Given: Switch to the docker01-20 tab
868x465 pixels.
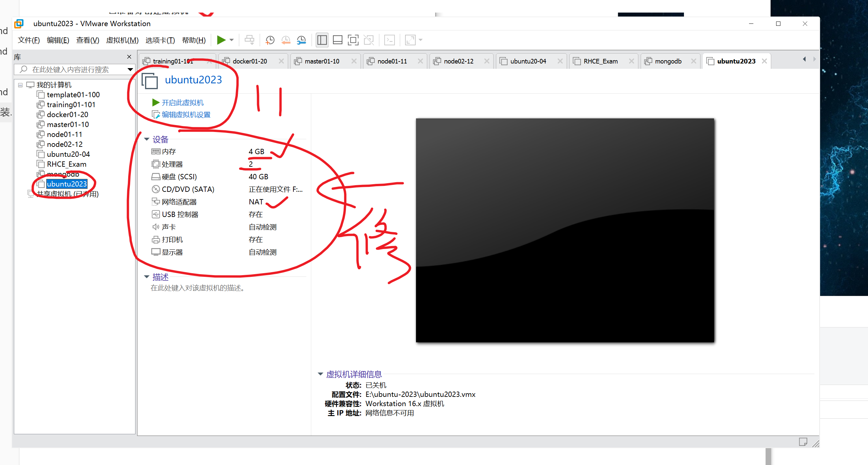Looking at the screenshot, I should click(x=250, y=61).
